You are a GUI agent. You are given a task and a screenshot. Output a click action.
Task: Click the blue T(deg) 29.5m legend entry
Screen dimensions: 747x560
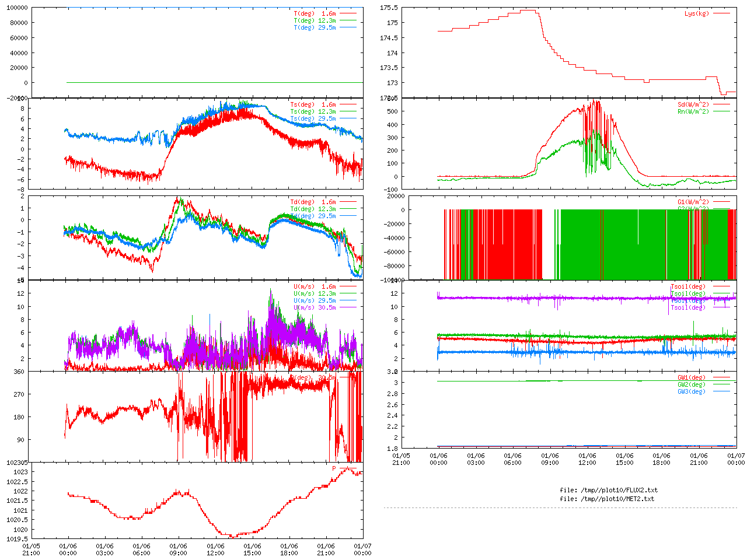[315, 27]
